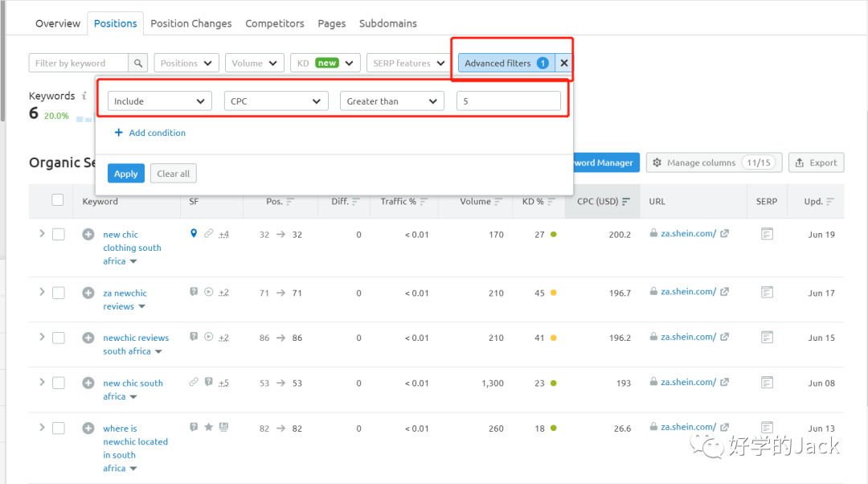The height and width of the screenshot is (484, 868).
Task: Open external link icon for new chic south africa URL
Action: coord(724,382)
